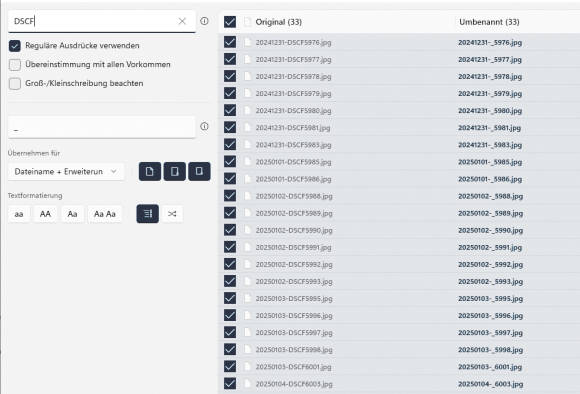This screenshot has width=580, height=394.
Task: Click the 'Umbenannt (33)' column header
Action: click(x=489, y=22)
